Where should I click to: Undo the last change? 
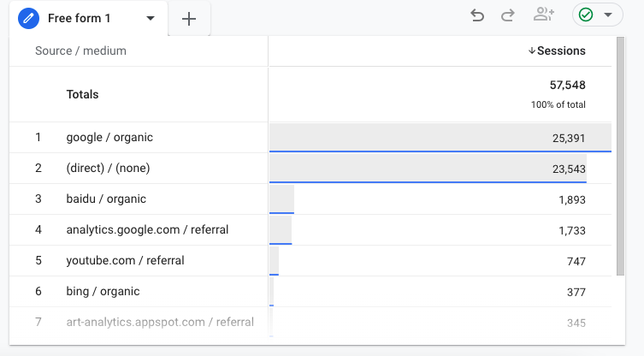tap(477, 15)
